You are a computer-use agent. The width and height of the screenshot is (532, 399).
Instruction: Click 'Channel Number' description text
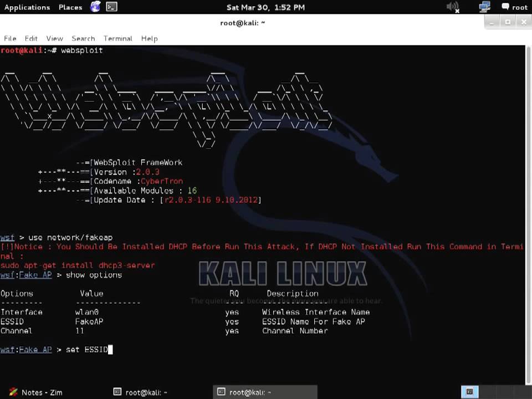(295, 331)
